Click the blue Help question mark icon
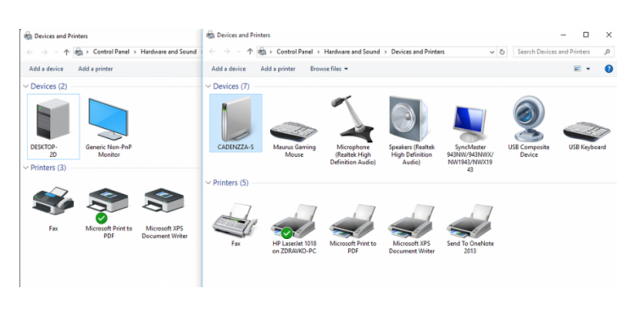Viewport: 644px width, 322px height. [608, 69]
